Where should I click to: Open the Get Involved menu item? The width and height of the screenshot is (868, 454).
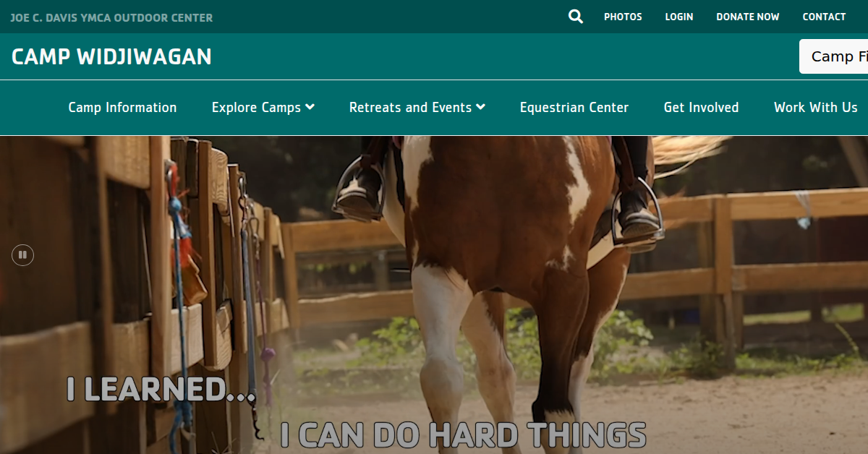[701, 107]
